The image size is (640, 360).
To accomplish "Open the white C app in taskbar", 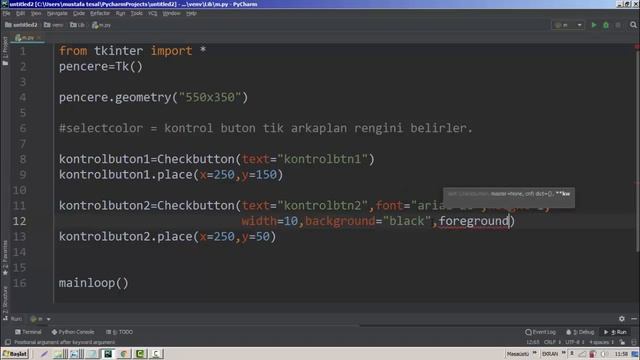I will click(156, 353).
